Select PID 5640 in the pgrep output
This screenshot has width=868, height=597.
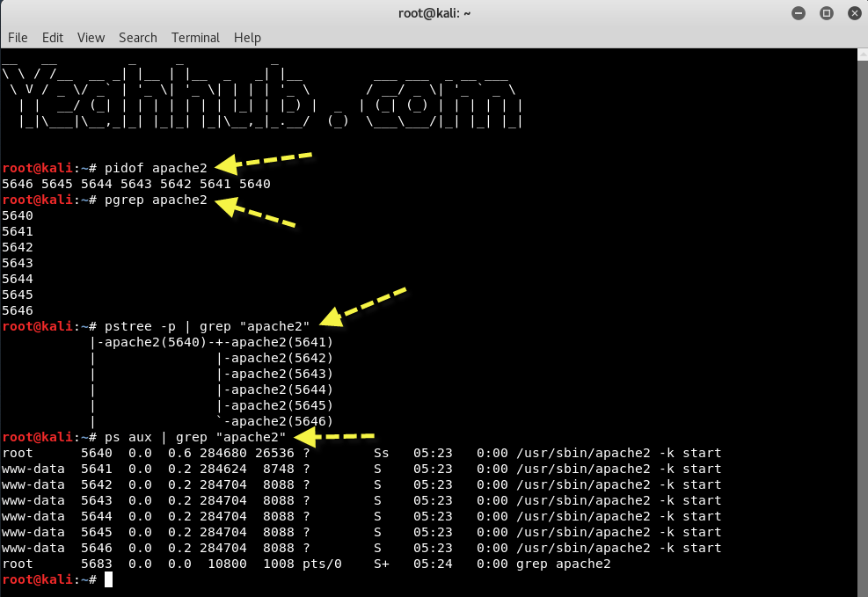click(x=16, y=215)
